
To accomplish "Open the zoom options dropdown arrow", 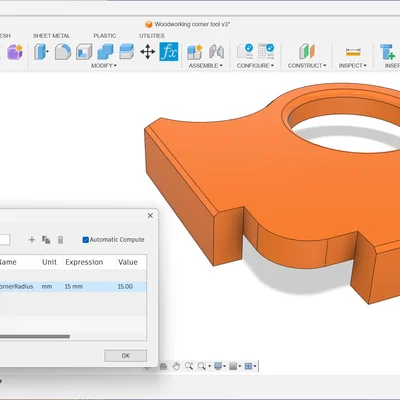I will tap(209, 366).
